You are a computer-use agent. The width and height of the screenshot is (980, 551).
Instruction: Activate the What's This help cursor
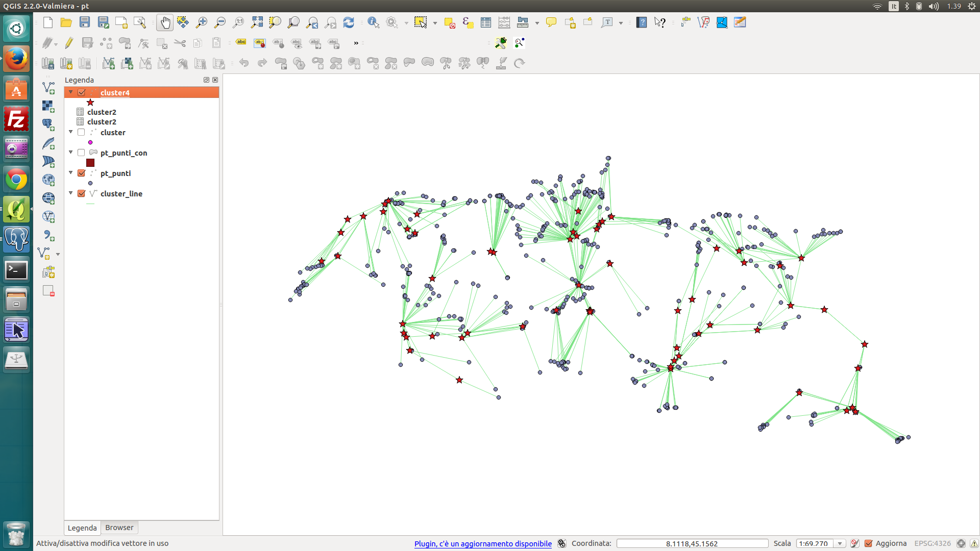(x=660, y=22)
